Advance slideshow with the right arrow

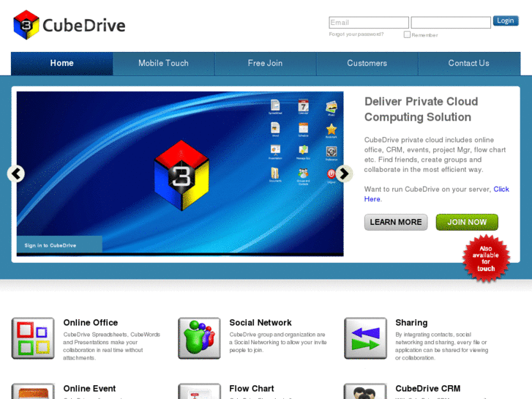point(344,174)
